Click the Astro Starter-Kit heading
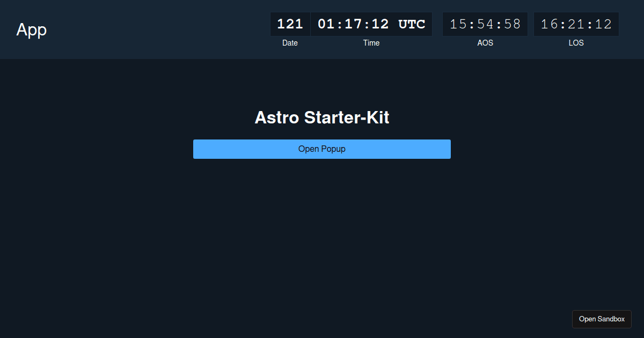The image size is (644, 338). (x=322, y=117)
